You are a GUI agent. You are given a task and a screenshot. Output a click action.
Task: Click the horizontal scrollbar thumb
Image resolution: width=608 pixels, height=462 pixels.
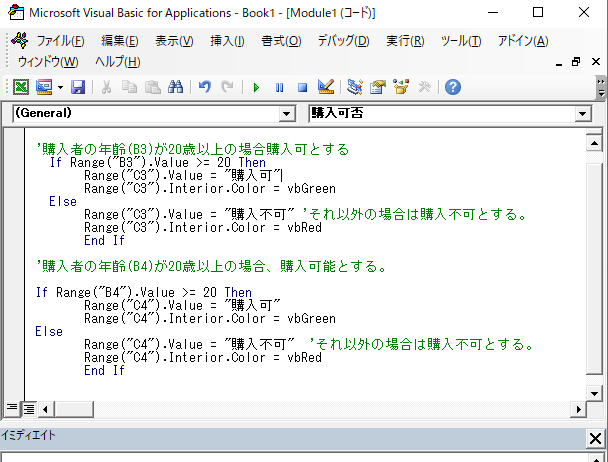(74, 409)
